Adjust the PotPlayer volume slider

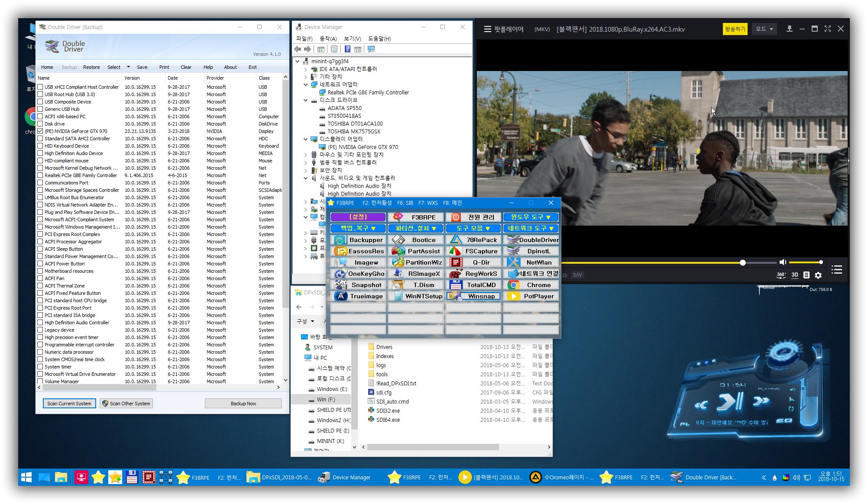pyautogui.click(x=806, y=262)
